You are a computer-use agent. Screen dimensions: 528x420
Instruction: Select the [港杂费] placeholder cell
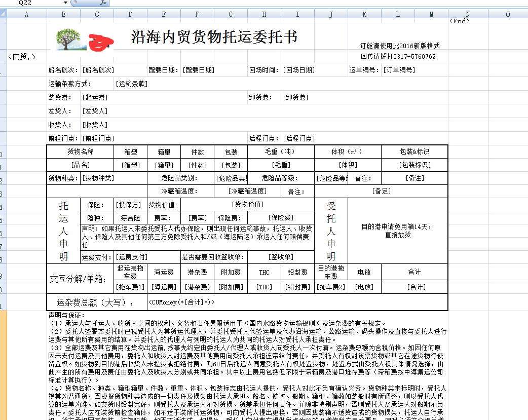tap(197, 287)
